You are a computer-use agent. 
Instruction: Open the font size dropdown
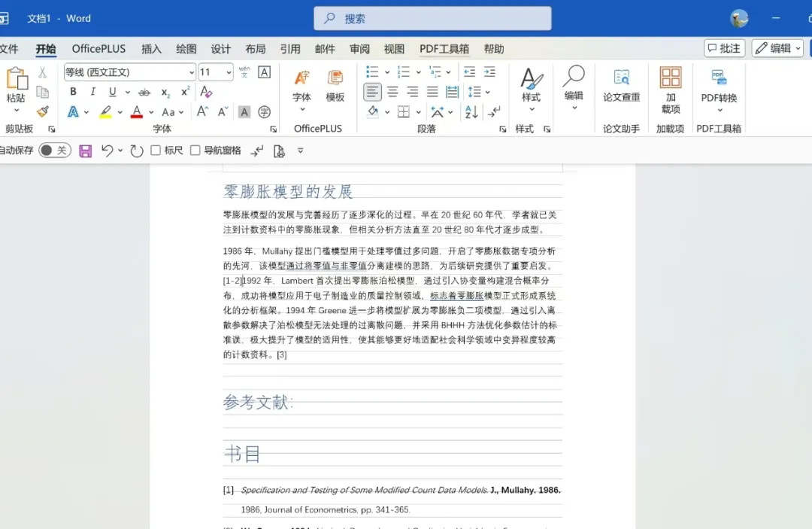tap(229, 72)
